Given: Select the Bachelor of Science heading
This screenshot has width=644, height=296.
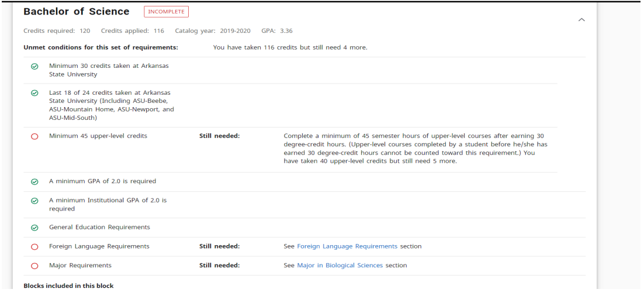Looking at the screenshot, I should 77,12.
